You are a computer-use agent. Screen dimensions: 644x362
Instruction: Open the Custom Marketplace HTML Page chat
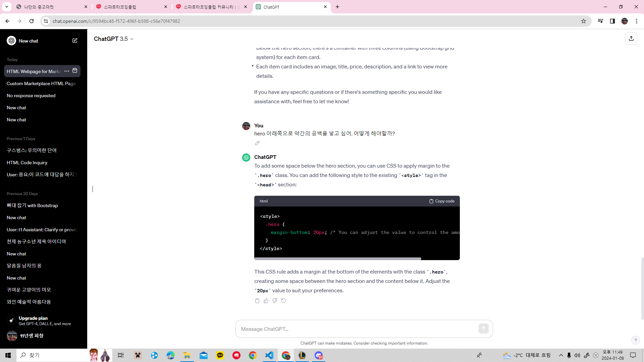click(x=42, y=83)
